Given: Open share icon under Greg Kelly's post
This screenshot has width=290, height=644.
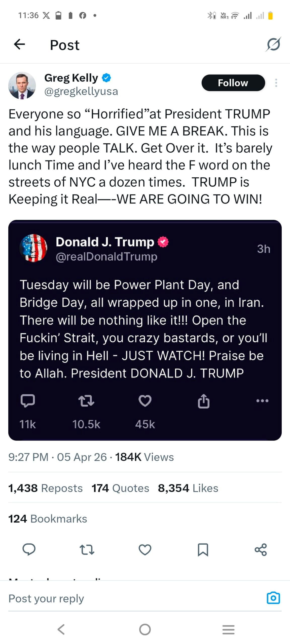Looking at the screenshot, I should [x=261, y=550].
